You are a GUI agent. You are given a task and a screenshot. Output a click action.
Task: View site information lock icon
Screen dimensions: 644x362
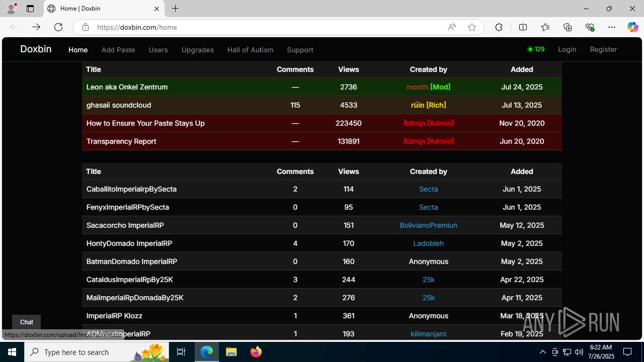point(86,27)
